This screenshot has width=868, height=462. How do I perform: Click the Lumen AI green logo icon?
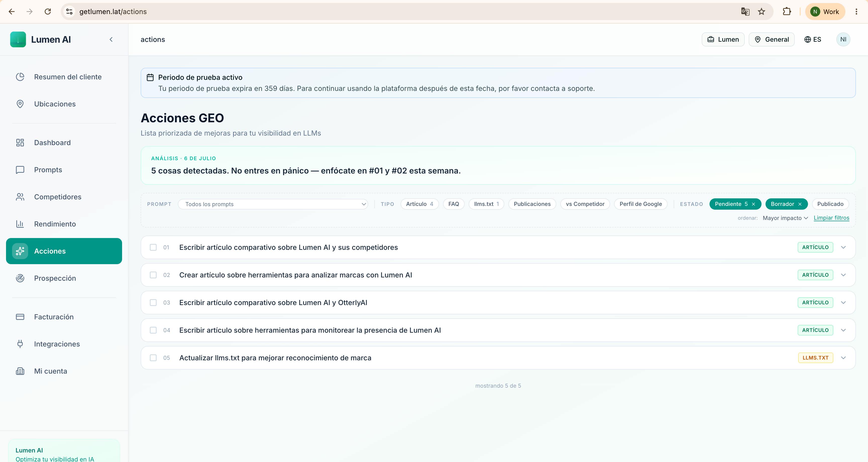click(x=18, y=39)
